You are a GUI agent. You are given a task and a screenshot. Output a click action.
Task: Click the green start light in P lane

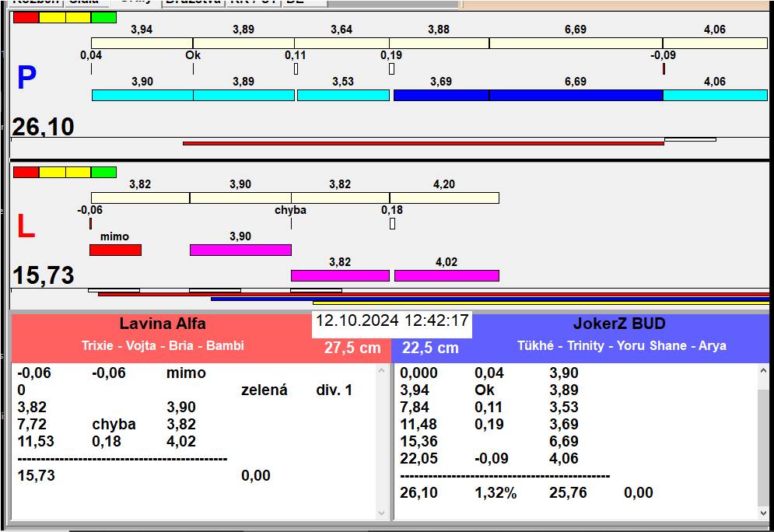[x=103, y=17]
